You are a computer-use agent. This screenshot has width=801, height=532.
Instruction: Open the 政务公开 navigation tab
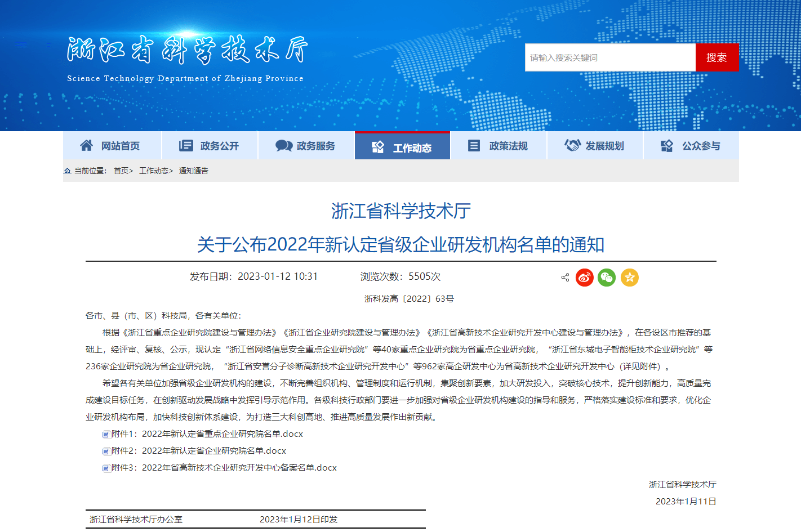210,146
